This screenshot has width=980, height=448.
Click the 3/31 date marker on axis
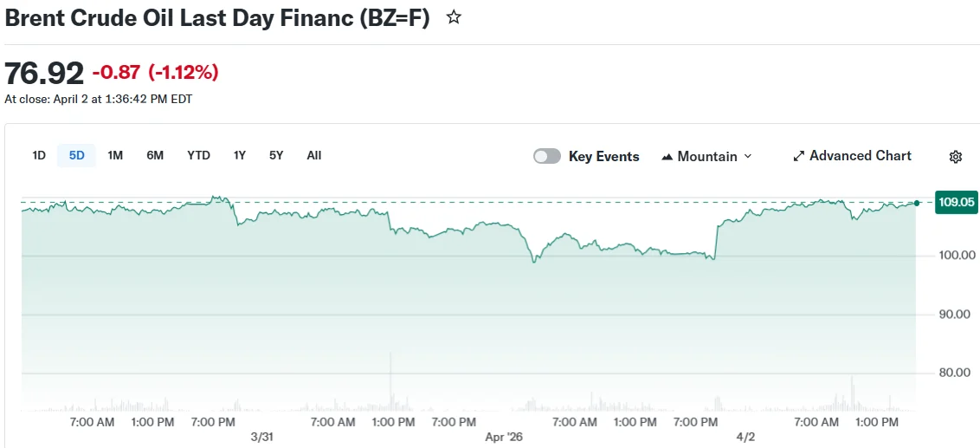pyautogui.click(x=261, y=437)
